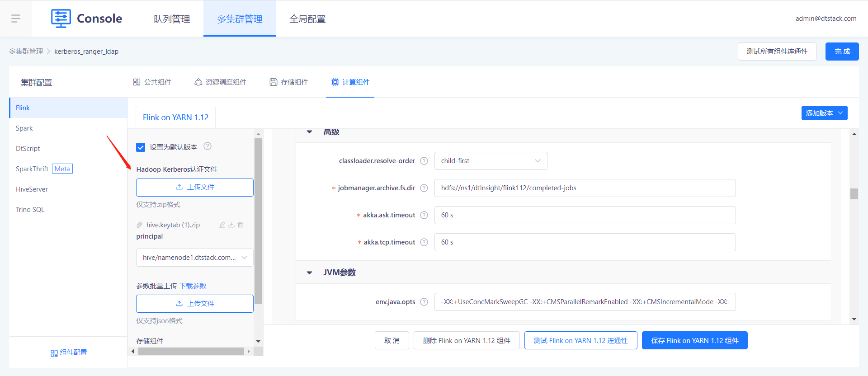This screenshot has height=376, width=868.
Task: Click the jobmanager.archive.fs.dir input field
Action: pos(585,188)
